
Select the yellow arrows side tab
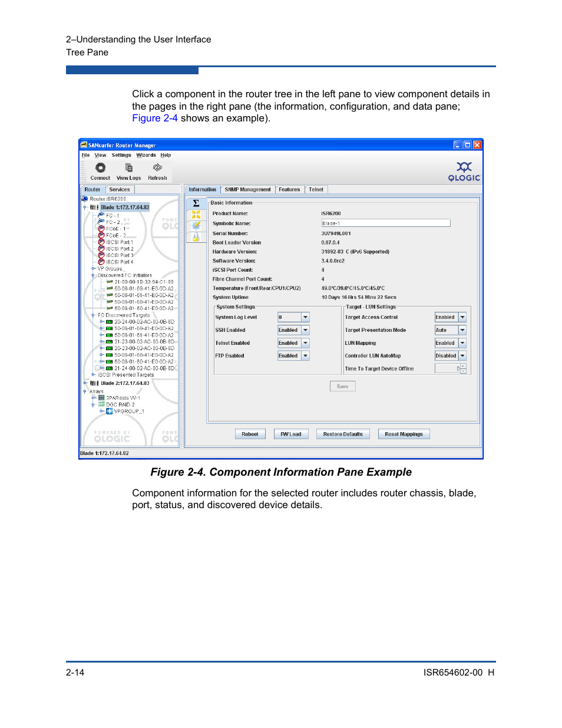pos(196,215)
